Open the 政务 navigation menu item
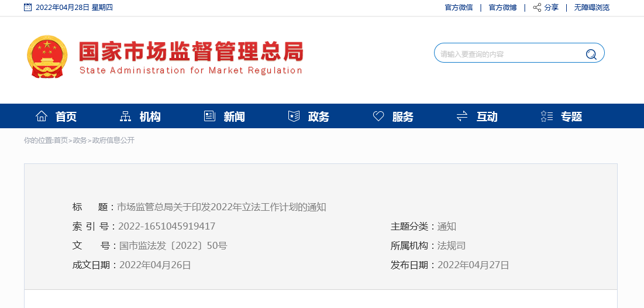The width and height of the screenshot is (644, 308). [x=319, y=117]
